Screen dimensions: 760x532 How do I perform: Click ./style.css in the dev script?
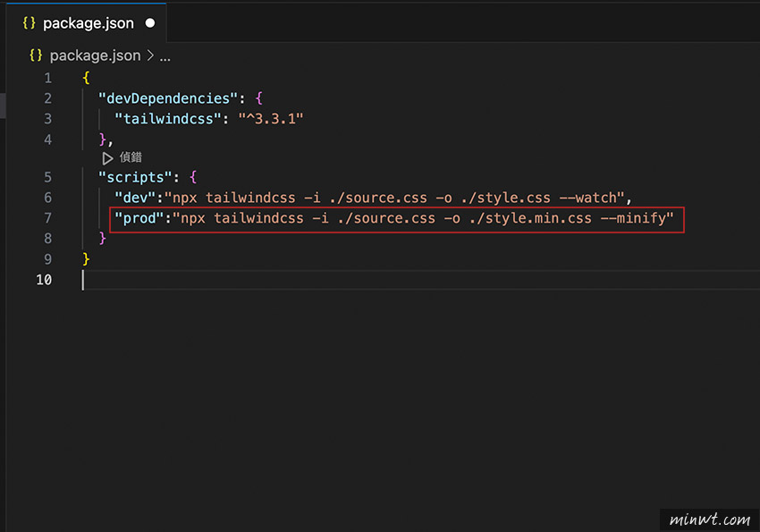[x=505, y=198]
